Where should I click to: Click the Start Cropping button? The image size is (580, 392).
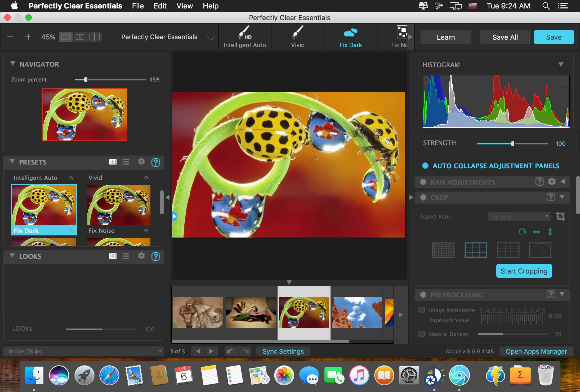coord(524,271)
